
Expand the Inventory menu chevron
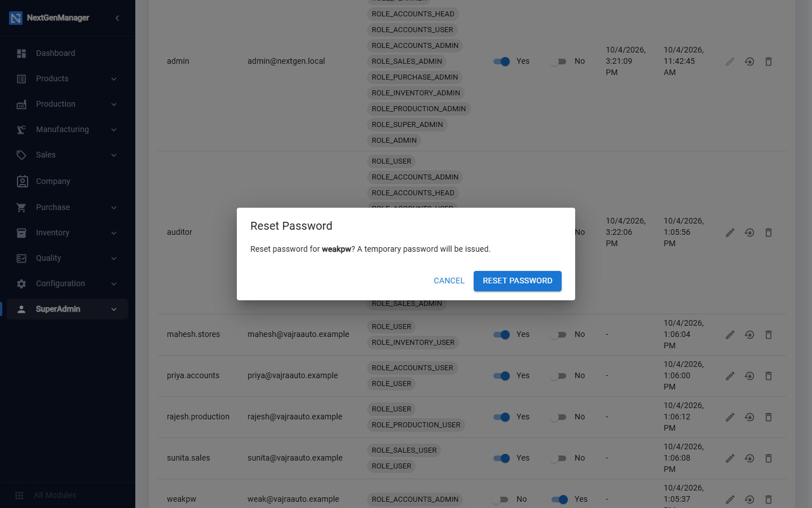[114, 233]
